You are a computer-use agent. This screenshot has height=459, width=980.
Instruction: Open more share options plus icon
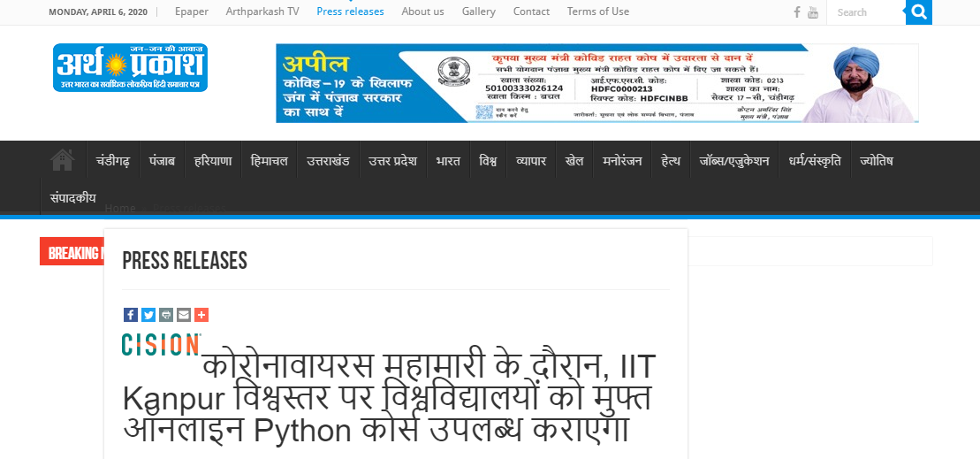(201, 315)
